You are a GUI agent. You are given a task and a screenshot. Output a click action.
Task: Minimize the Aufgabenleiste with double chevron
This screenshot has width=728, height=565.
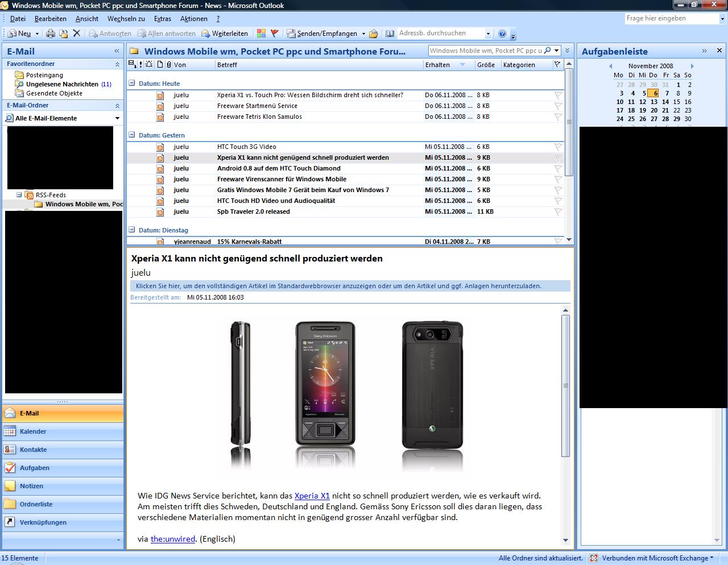click(x=704, y=51)
